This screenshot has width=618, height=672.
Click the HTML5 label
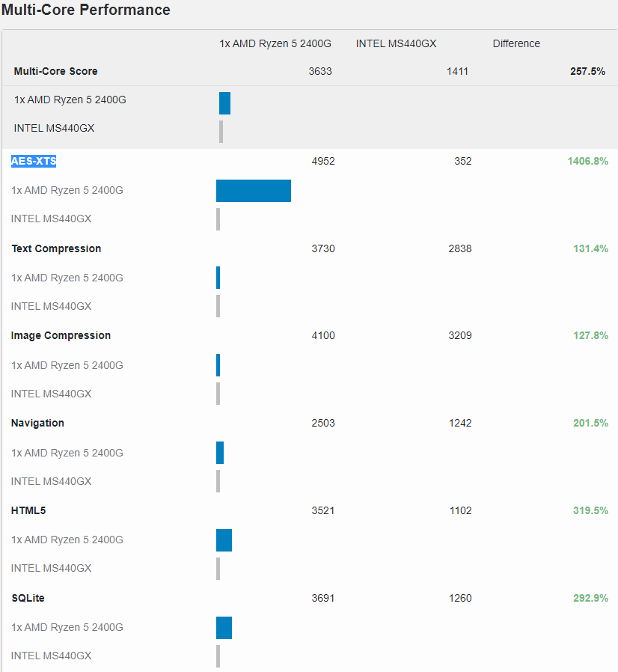tap(28, 510)
